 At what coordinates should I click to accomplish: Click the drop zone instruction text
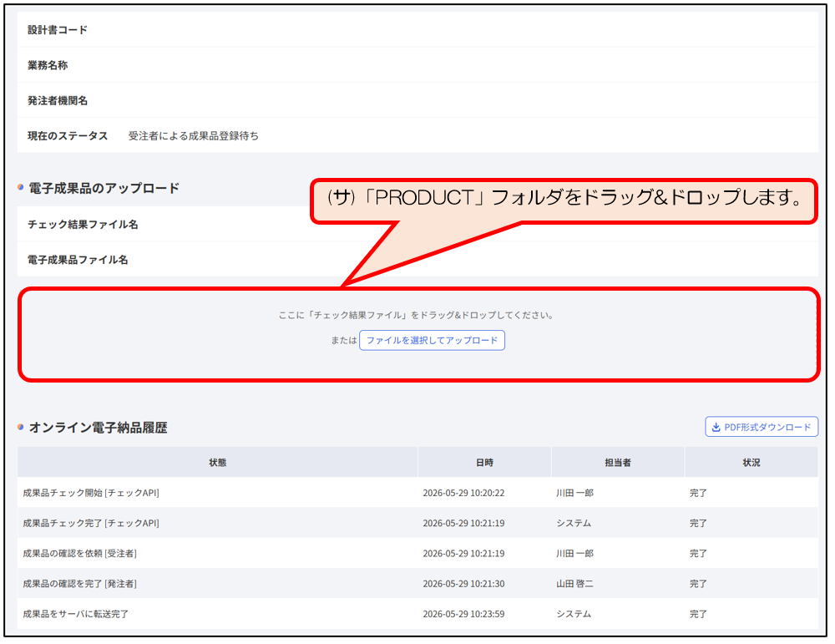(x=417, y=316)
